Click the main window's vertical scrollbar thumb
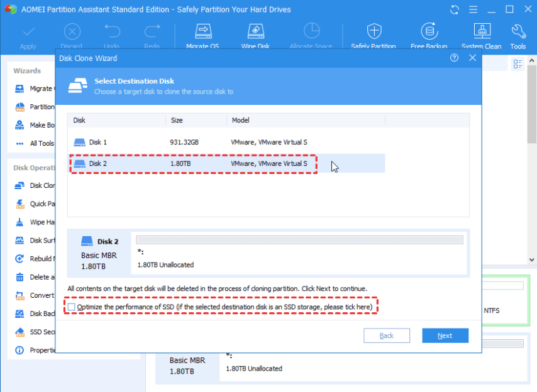 point(531,104)
